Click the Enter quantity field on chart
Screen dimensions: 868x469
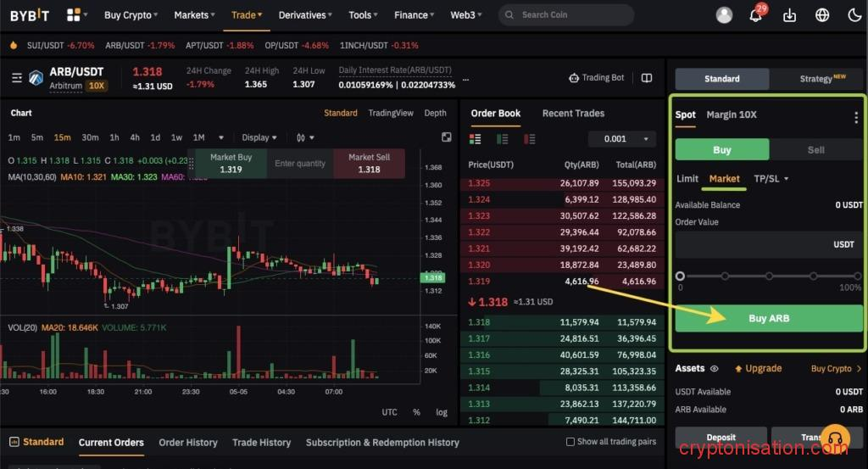[x=300, y=164]
